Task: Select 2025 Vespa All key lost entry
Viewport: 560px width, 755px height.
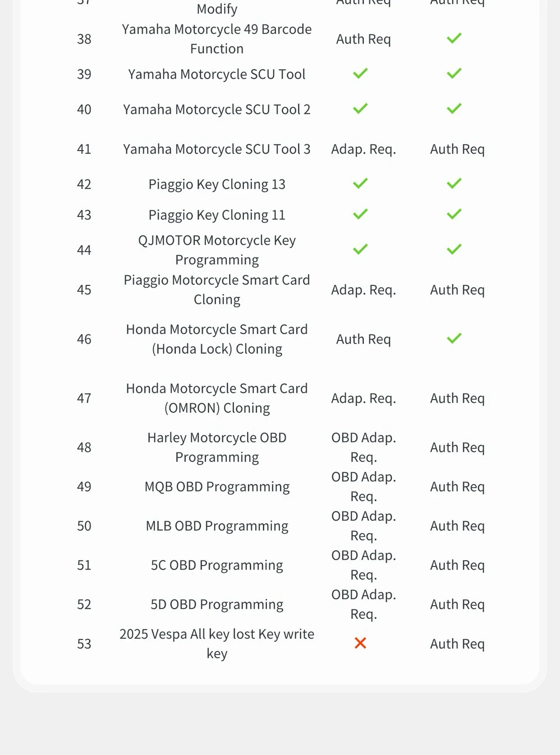Action: 217,644
